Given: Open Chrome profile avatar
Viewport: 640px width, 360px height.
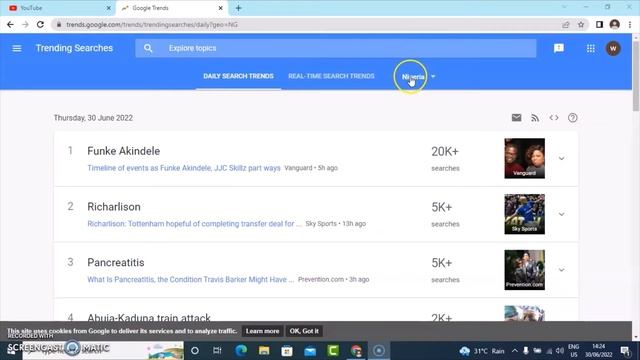Looking at the screenshot, I should [x=614, y=24].
